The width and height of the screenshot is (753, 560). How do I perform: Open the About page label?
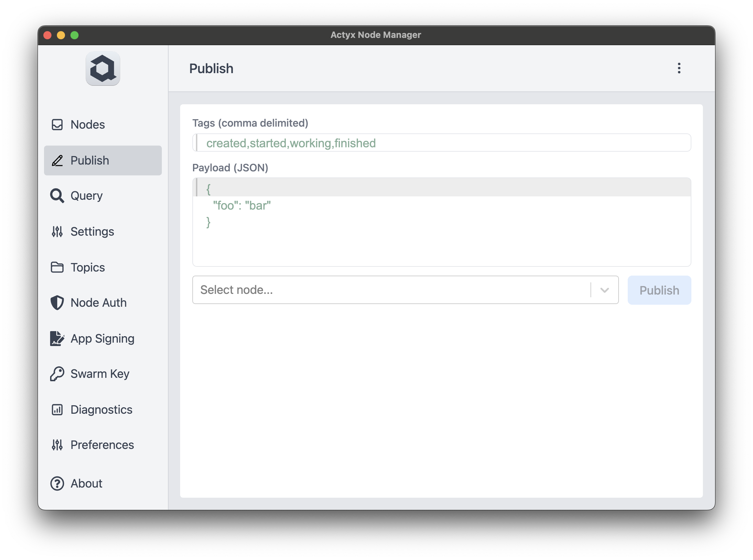86,483
